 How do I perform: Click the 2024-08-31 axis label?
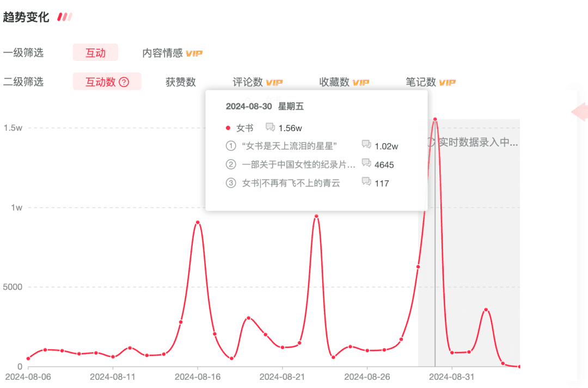(451, 377)
